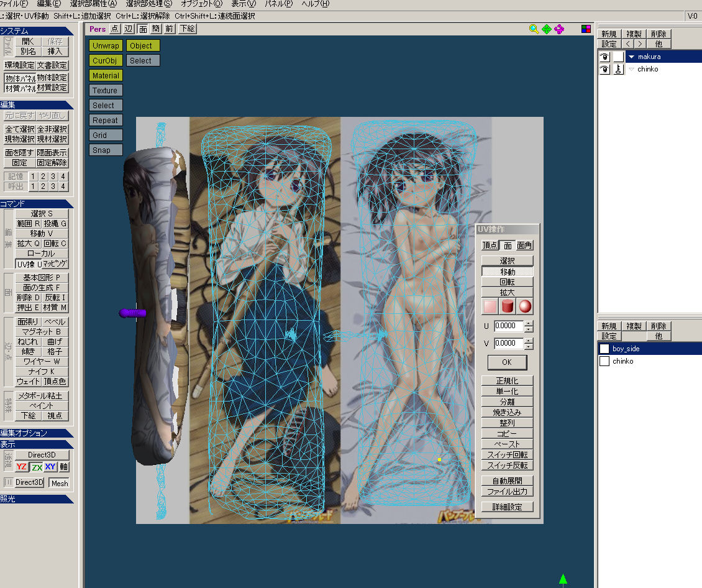Select the planar mapping icon in the UV panel
This screenshot has height=588, width=702.
490,306
